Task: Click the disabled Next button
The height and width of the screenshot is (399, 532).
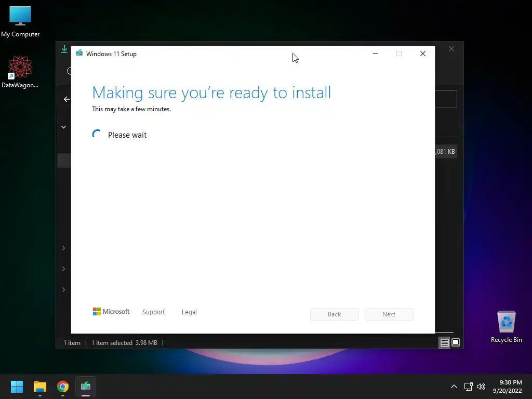Action: (389, 314)
